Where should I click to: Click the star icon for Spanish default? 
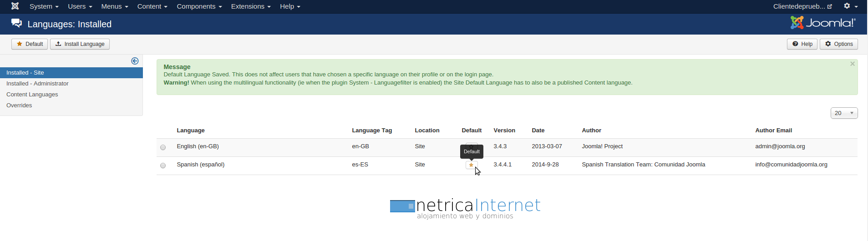pos(471,165)
